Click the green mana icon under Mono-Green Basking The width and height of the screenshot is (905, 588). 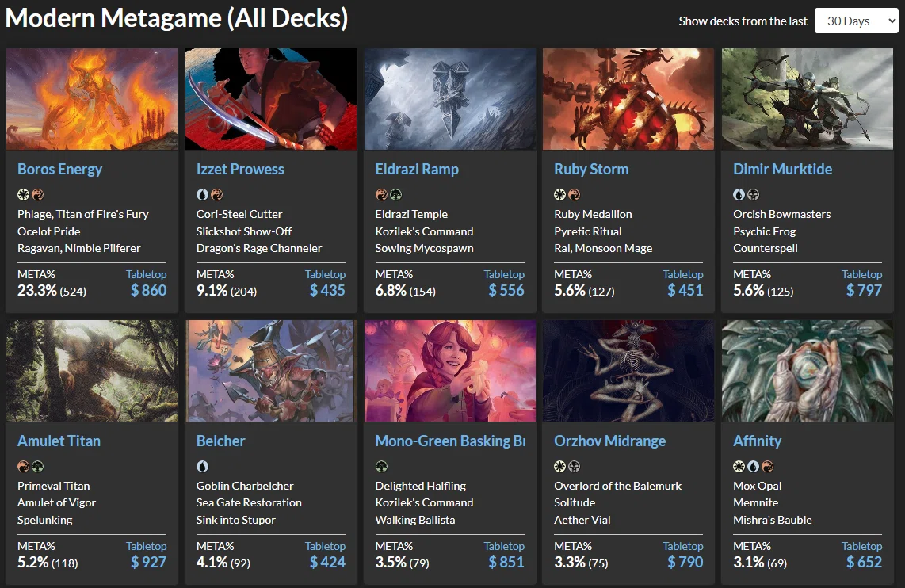point(381,466)
